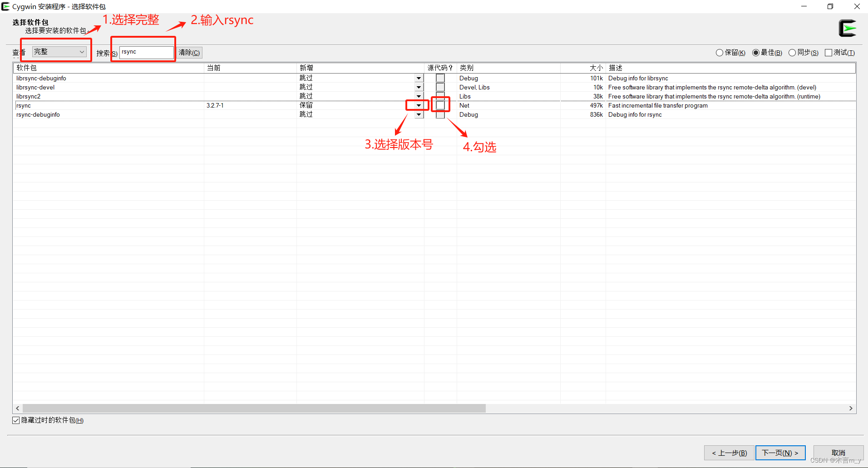Image resolution: width=868 pixels, height=468 pixels.
Task: Click the 大小 column header
Action: click(x=583, y=68)
